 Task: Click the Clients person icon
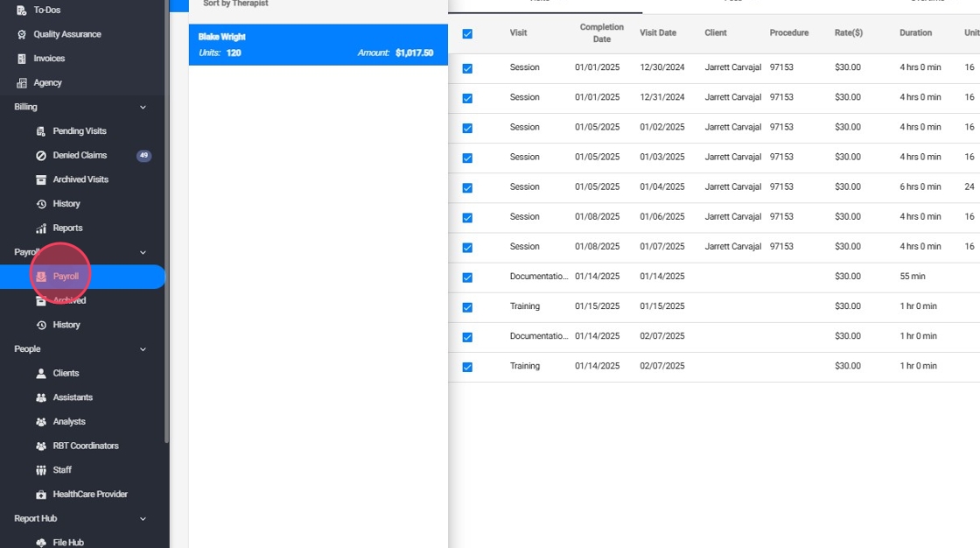(x=41, y=374)
